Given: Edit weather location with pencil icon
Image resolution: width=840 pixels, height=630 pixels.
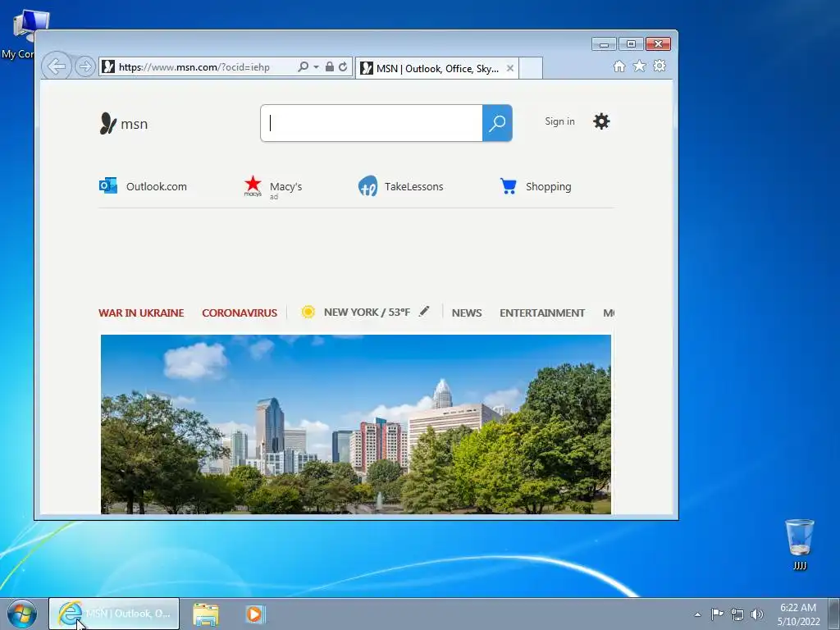Looking at the screenshot, I should [x=424, y=311].
